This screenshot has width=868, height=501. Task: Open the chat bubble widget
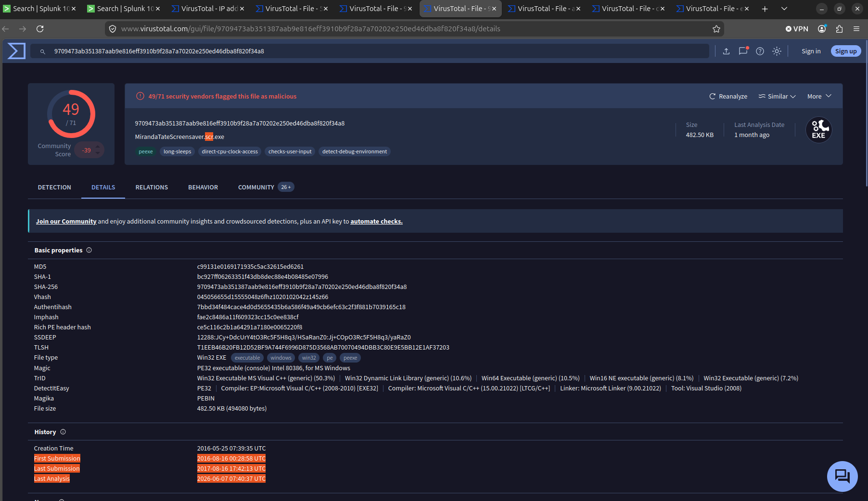click(842, 476)
